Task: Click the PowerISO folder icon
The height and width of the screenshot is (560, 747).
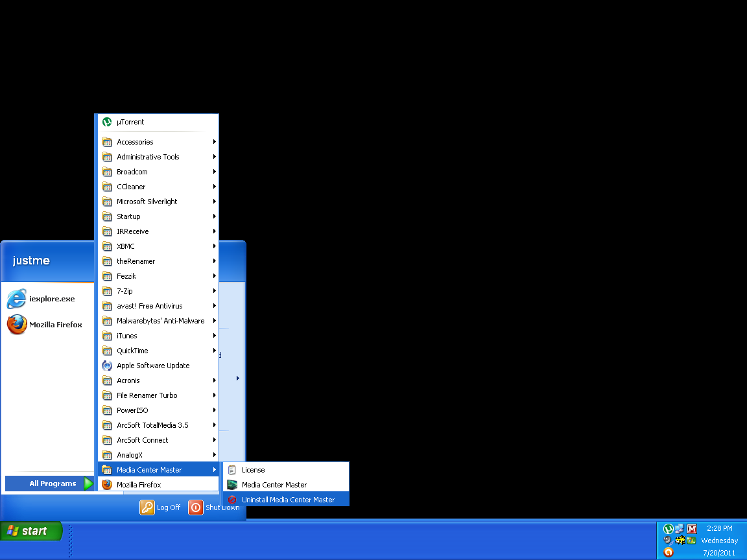Action: click(x=107, y=410)
